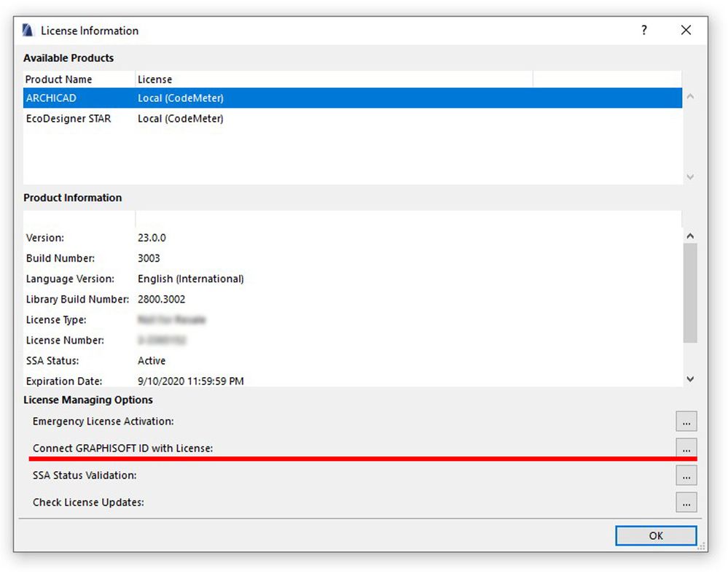Click the SSA Status value Active
The width and height of the screenshot is (728, 574).
(152, 361)
